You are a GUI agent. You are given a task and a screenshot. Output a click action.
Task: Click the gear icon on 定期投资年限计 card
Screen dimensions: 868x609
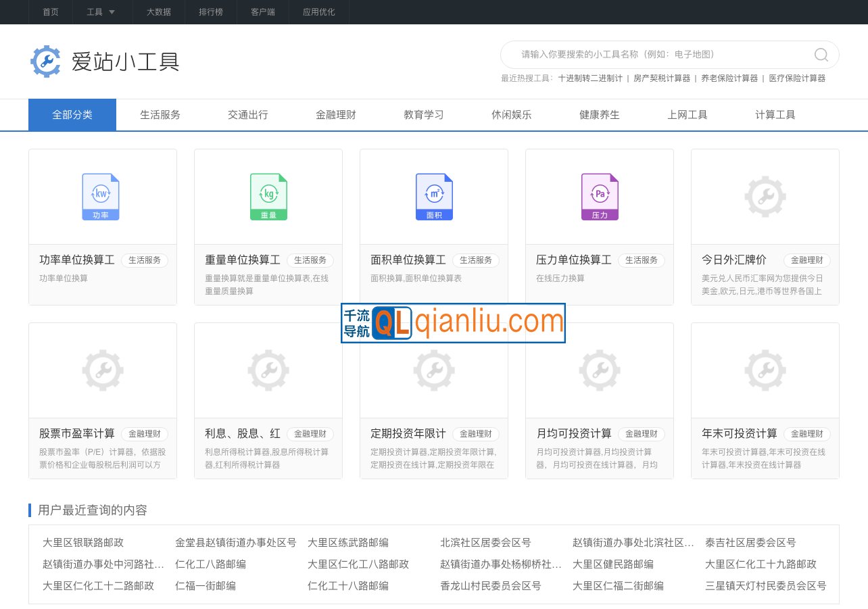point(433,370)
